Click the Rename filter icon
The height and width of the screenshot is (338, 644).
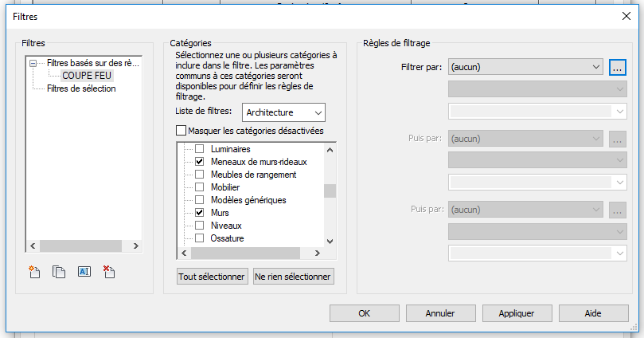click(84, 272)
